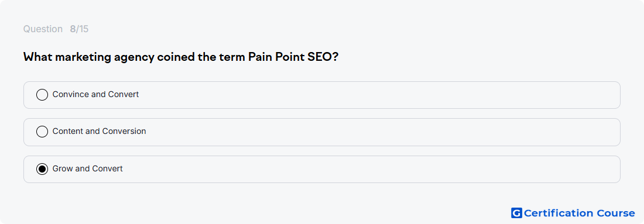Click the "Content and Conversion" answer label
Image resolution: width=644 pixels, height=224 pixels.
[100, 131]
